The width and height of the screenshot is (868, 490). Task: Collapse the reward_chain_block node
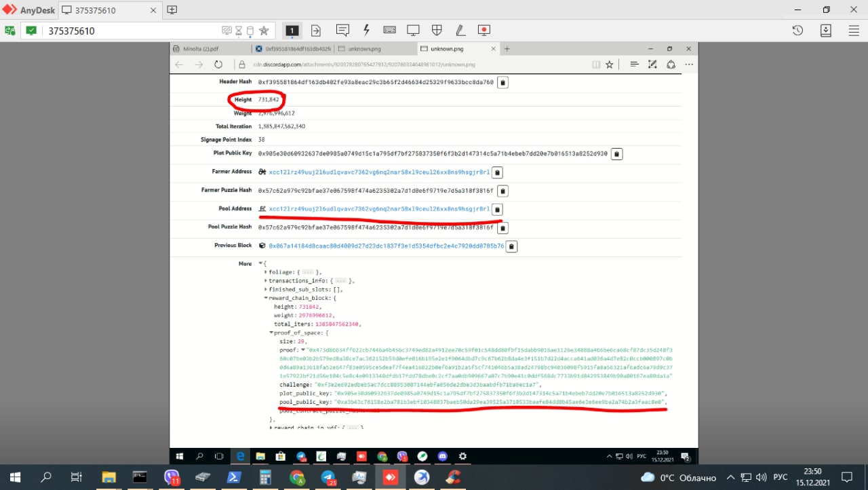pyautogui.click(x=266, y=298)
